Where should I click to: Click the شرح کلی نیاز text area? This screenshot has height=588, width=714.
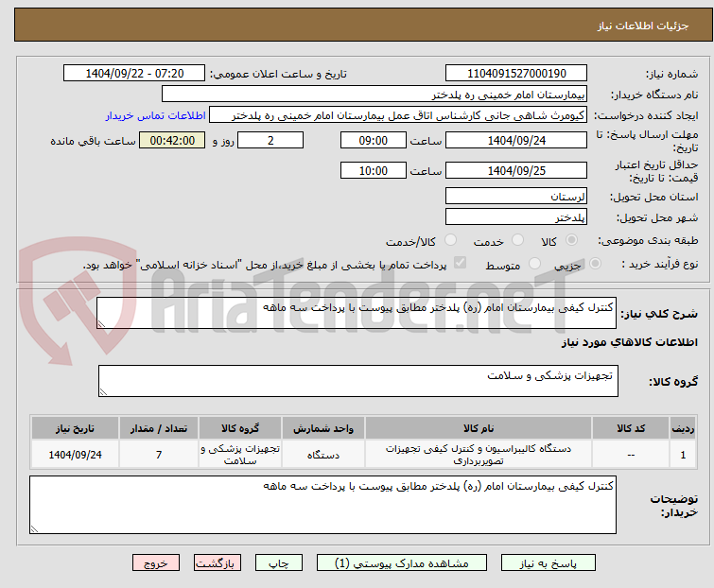357,313
